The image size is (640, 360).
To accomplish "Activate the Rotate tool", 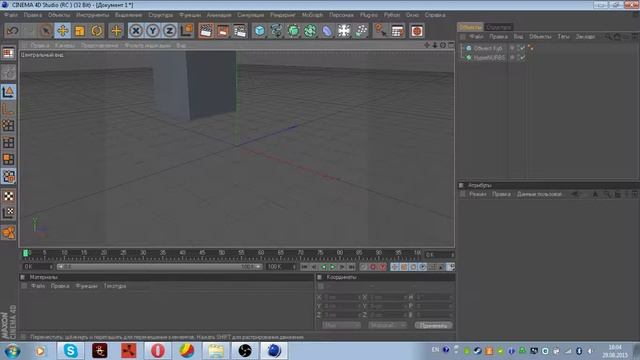I will pos(97,31).
